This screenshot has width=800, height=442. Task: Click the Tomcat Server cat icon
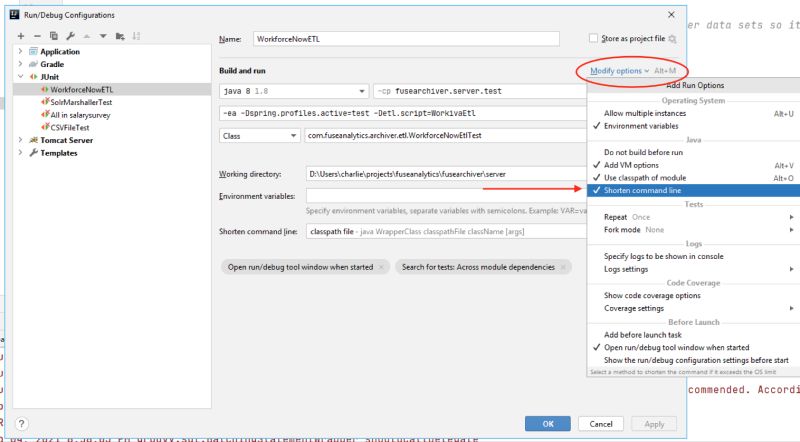34,140
